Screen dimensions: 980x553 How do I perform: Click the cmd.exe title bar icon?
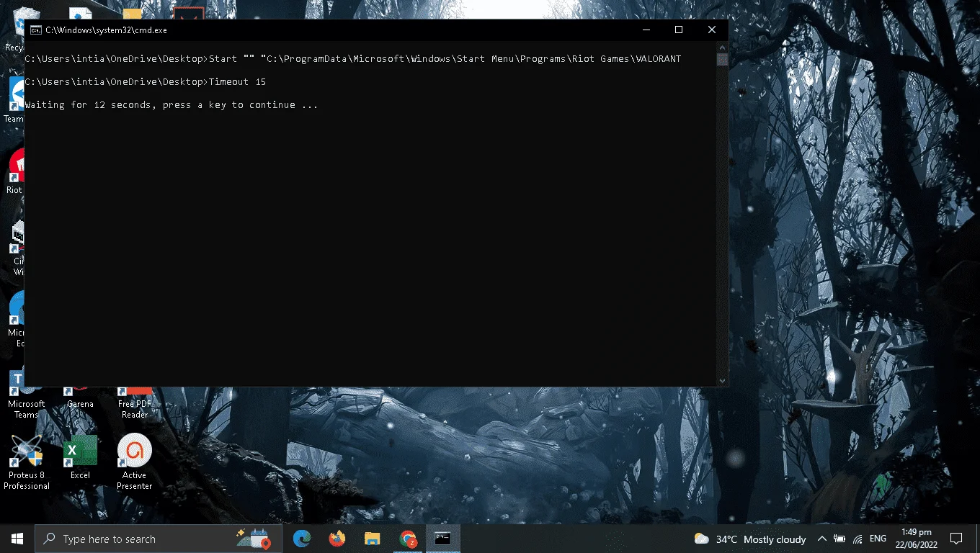coord(35,30)
